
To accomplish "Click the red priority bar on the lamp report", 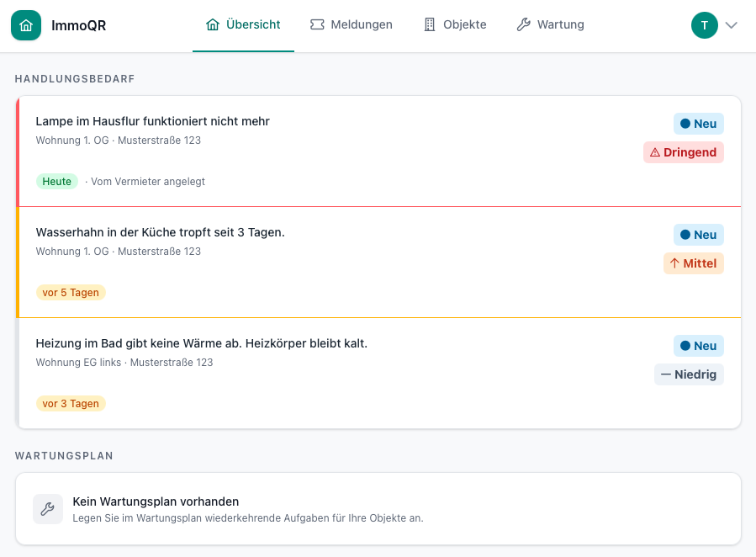I will [19, 151].
